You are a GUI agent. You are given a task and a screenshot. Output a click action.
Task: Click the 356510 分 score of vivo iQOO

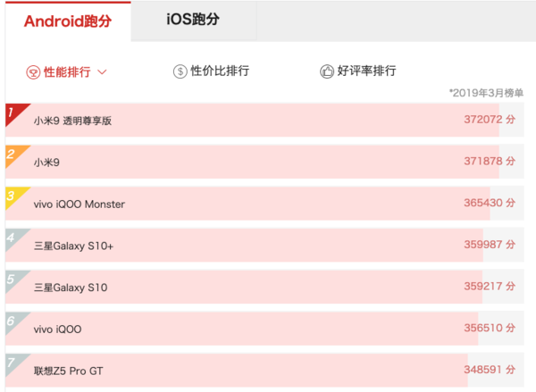(x=490, y=328)
